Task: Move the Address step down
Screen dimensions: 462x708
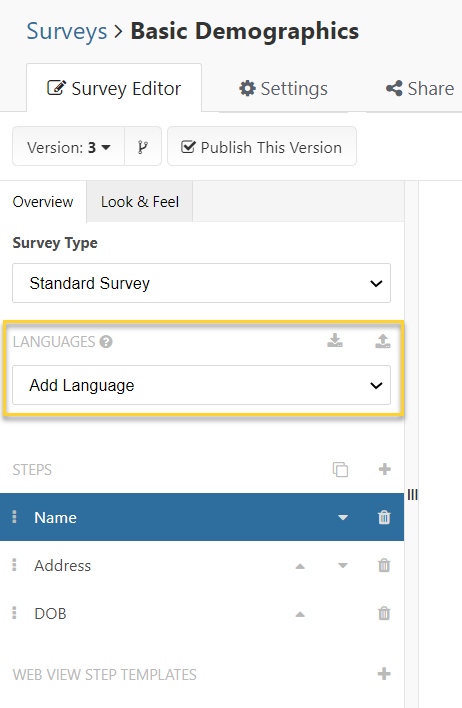Action: tap(343, 566)
